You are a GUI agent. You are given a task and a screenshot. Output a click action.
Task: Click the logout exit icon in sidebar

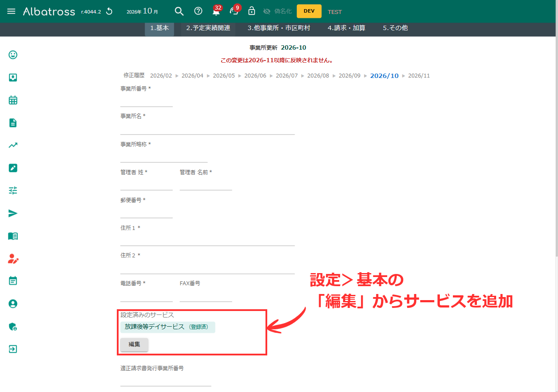[13, 349]
